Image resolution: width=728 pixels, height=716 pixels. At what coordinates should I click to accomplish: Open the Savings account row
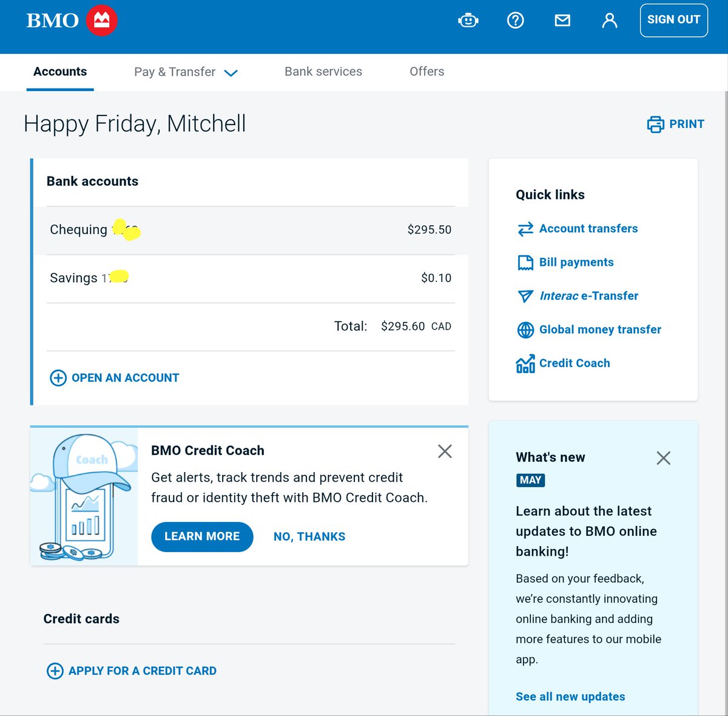point(251,278)
